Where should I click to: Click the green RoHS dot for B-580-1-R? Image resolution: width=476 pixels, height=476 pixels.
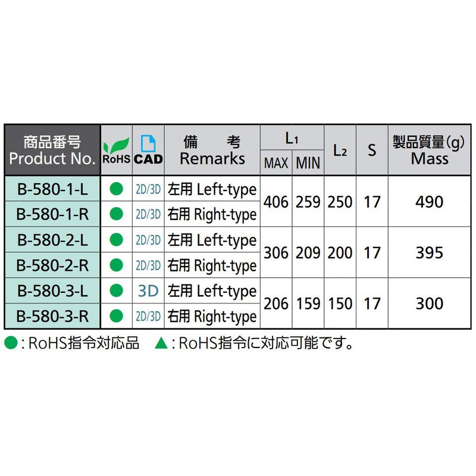[x=117, y=214]
